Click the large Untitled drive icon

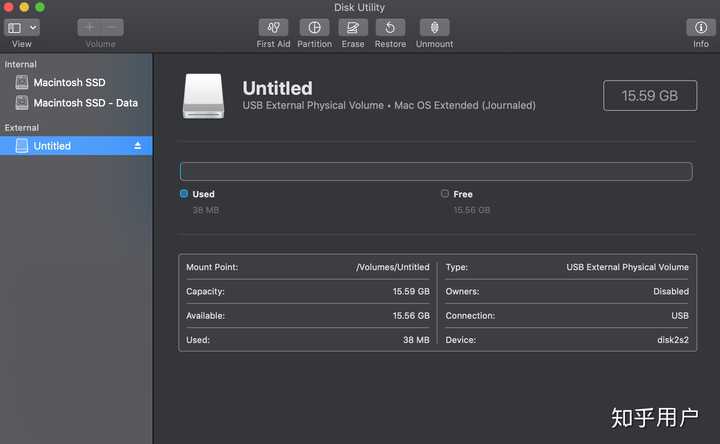[203, 96]
